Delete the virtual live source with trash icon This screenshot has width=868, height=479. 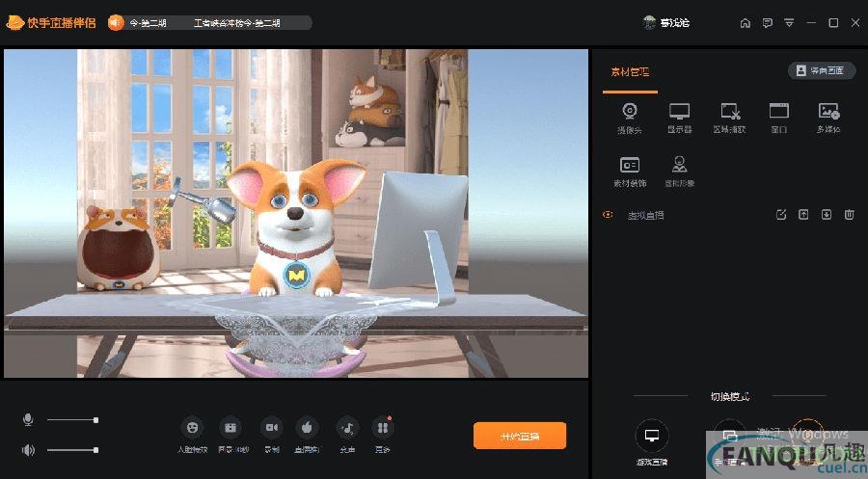tap(849, 215)
